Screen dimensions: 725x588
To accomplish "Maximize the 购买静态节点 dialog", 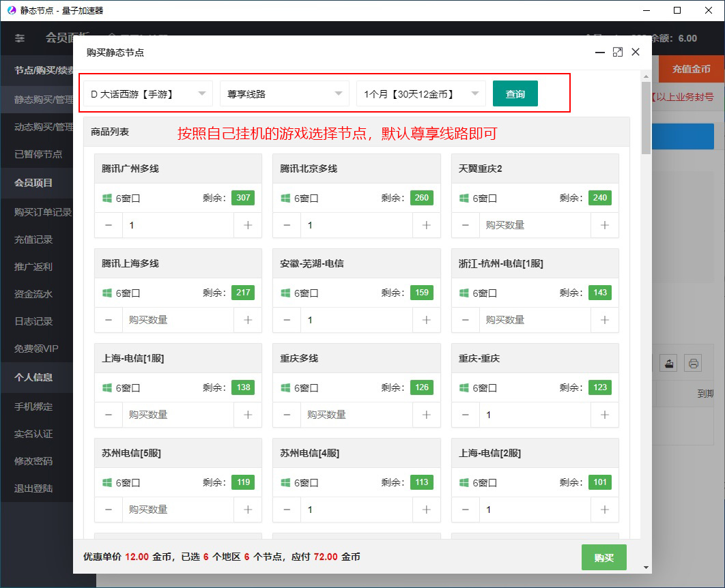I will 617,53.
